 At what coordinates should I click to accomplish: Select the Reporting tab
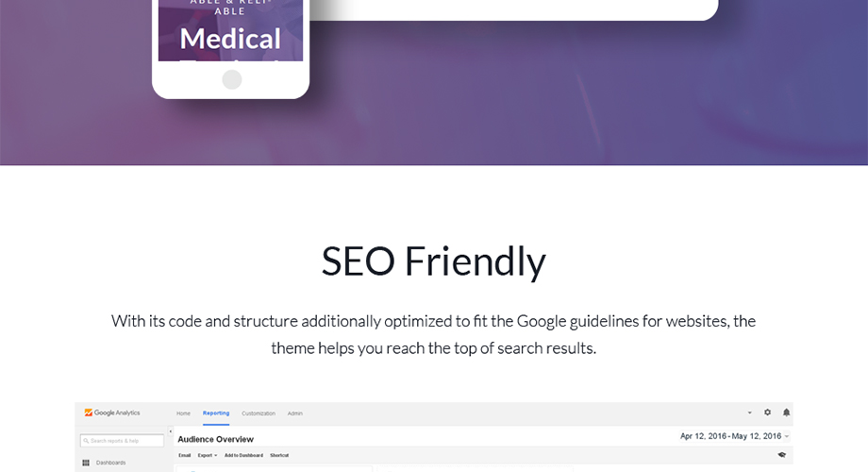point(216,413)
